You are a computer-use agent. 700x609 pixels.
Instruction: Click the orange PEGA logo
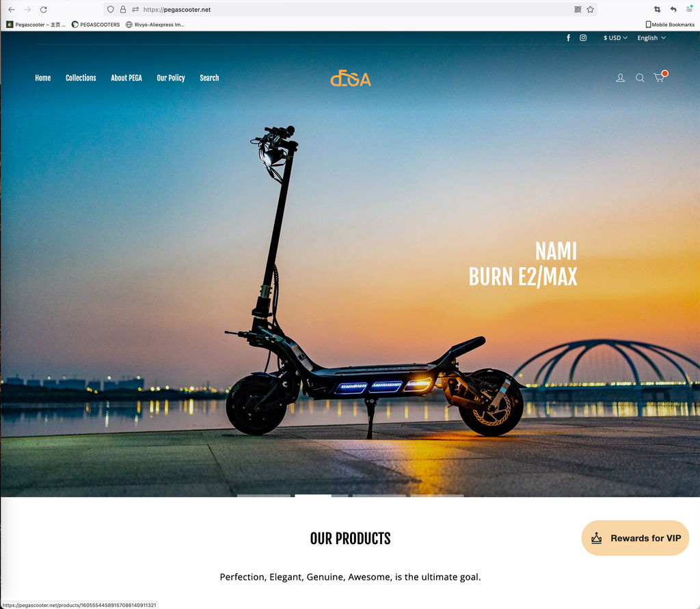pyautogui.click(x=350, y=79)
